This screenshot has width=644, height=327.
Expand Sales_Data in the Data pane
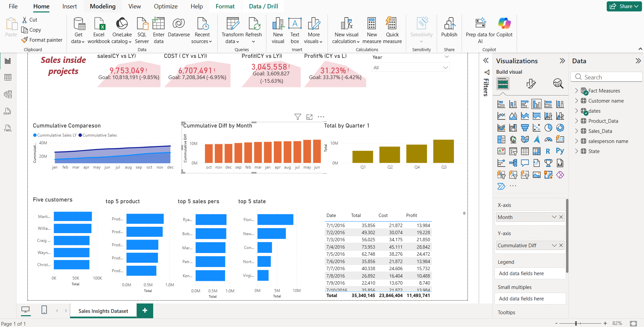pyautogui.click(x=577, y=131)
